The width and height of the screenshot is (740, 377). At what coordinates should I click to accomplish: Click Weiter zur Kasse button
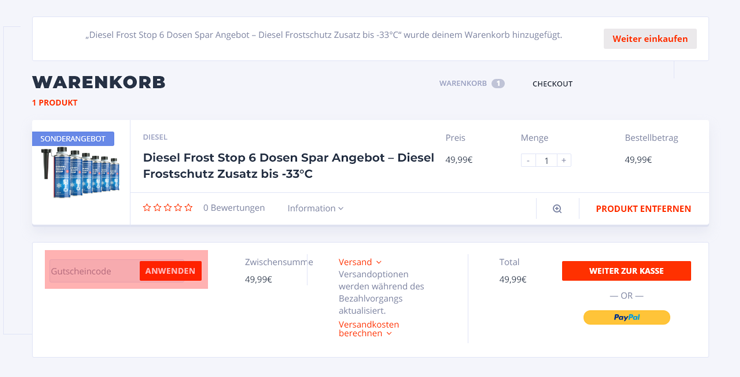tap(626, 271)
